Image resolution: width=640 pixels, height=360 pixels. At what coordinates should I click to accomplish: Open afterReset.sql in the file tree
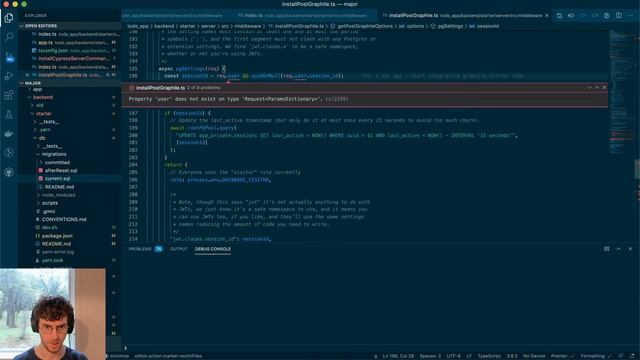click(x=61, y=171)
